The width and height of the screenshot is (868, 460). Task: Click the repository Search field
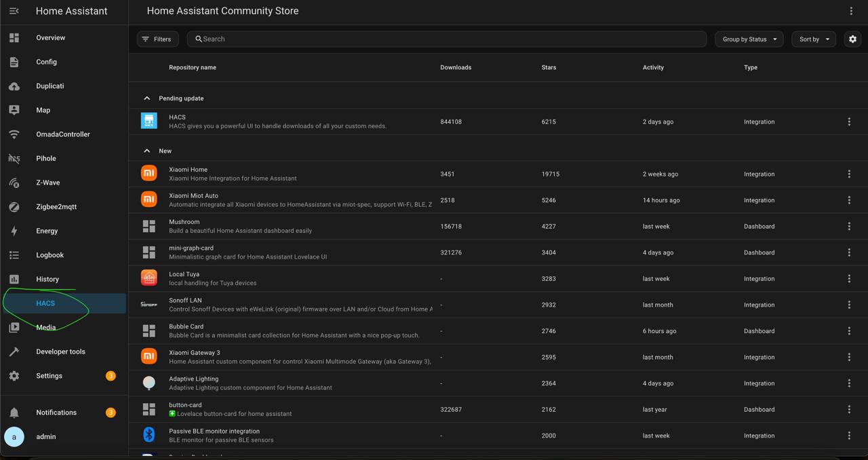[x=448, y=39]
